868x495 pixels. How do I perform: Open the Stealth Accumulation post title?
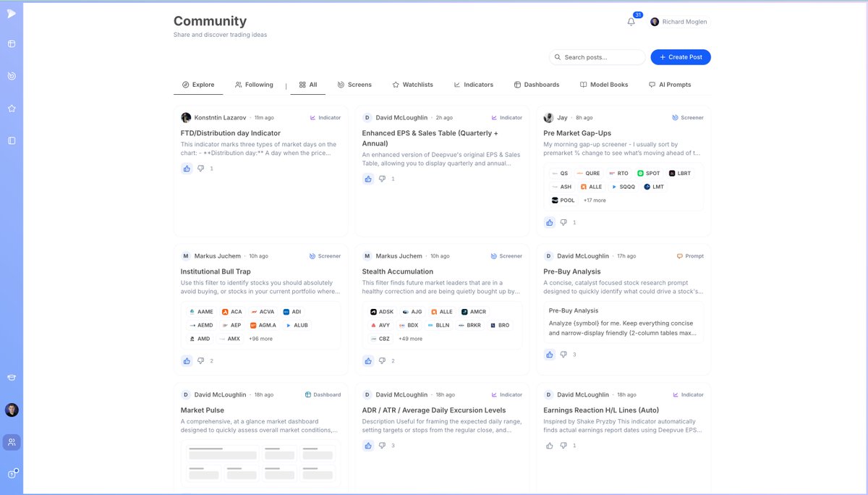coord(398,271)
